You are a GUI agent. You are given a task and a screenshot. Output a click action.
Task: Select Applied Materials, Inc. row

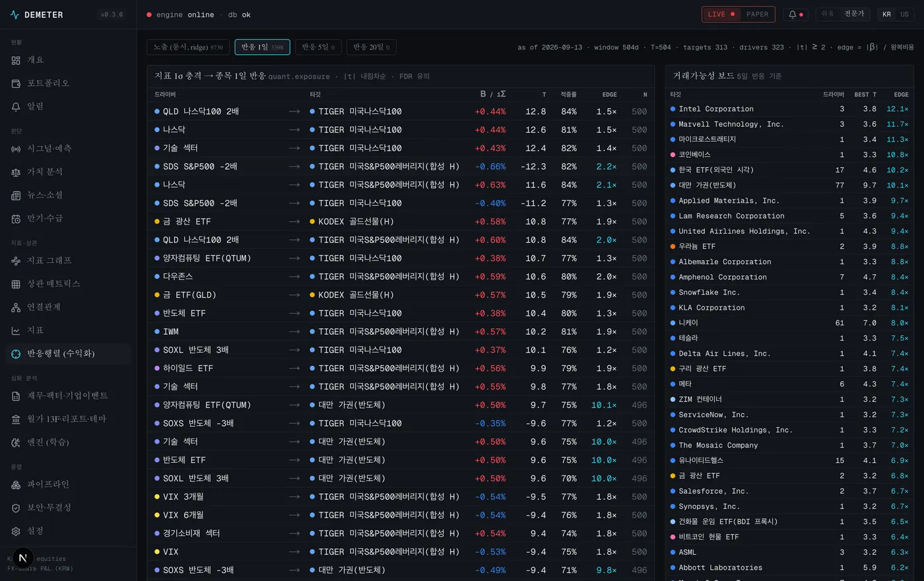[x=789, y=201]
